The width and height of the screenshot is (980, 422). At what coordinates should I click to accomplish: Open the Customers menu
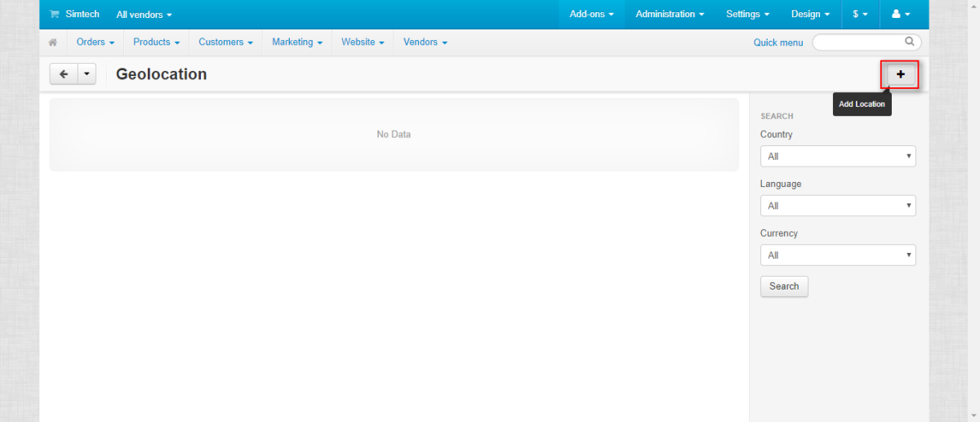pos(225,42)
